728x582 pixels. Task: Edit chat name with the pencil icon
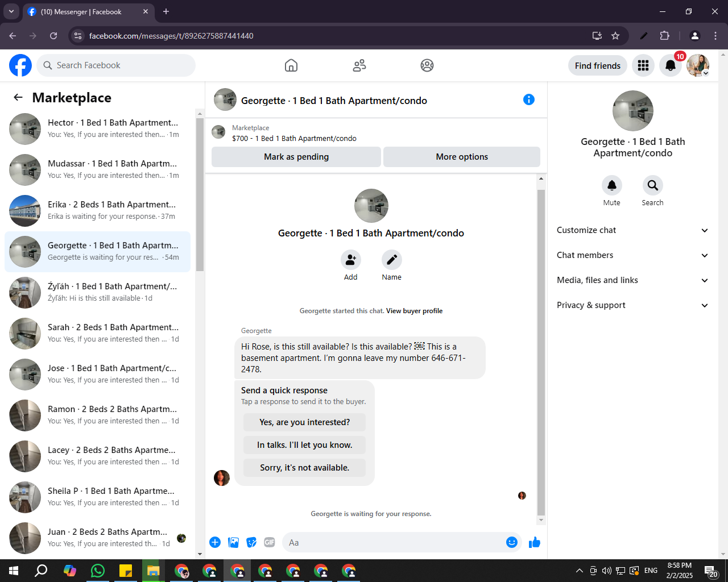click(x=392, y=260)
